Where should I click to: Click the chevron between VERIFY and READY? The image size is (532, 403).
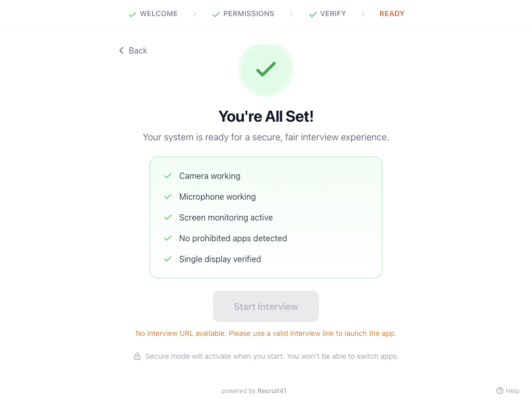363,14
